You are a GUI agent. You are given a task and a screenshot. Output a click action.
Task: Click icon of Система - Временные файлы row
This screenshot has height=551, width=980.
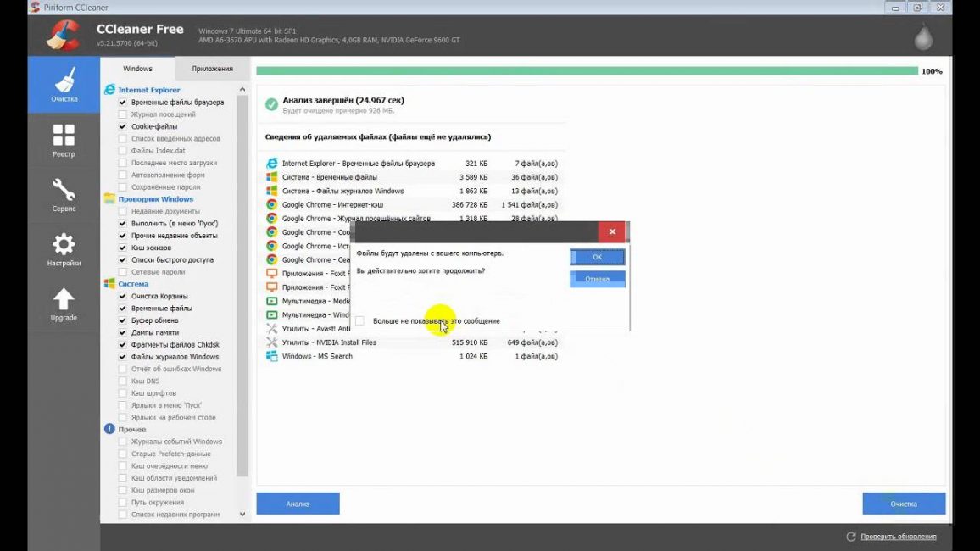point(272,177)
